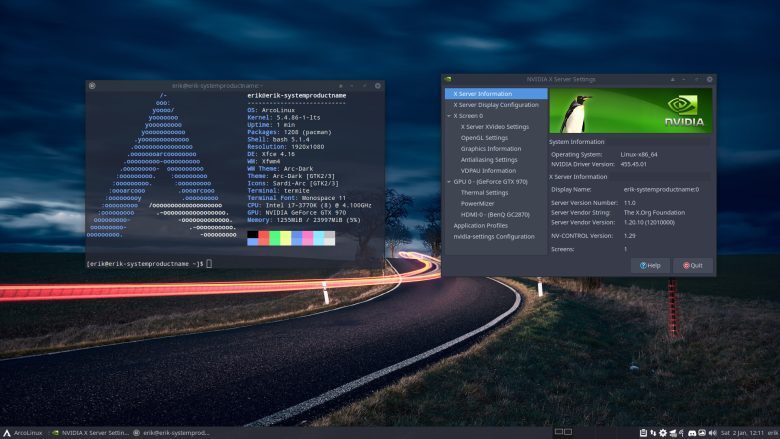This screenshot has height=439, width=780.
Task: Open the network transfer arrows tray icon
Action: click(653, 433)
